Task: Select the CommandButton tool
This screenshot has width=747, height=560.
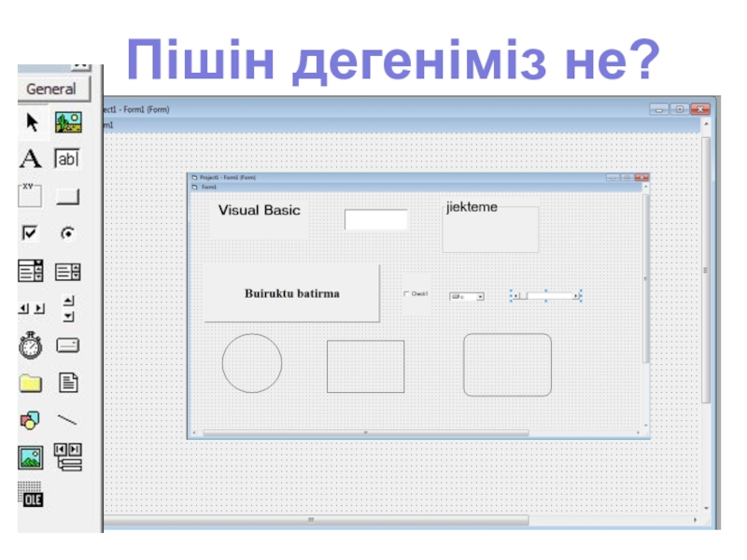Action: 67,196
